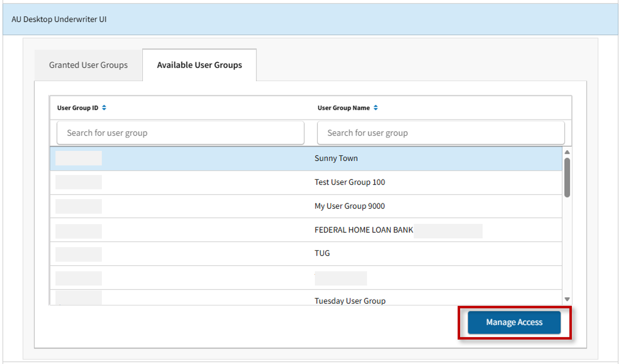Click the User Group Name column header
The height and width of the screenshot is (364, 621).
pos(343,108)
